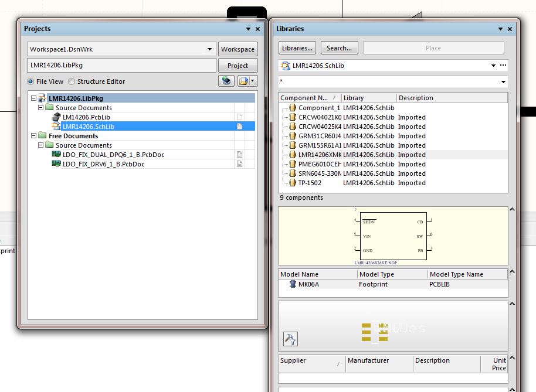This screenshot has width=536, height=392.
Task: Collapse Source Documents under Free Documents
Action: (40, 145)
